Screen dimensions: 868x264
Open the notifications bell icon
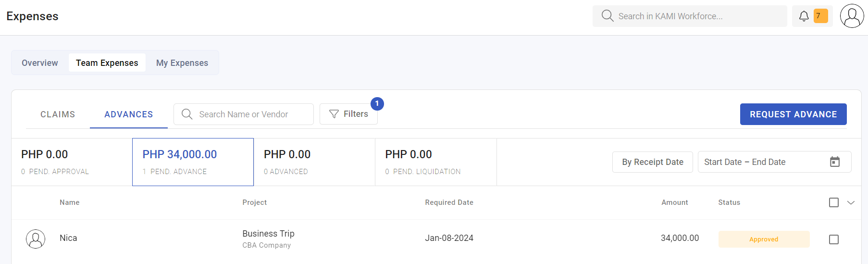(x=804, y=16)
